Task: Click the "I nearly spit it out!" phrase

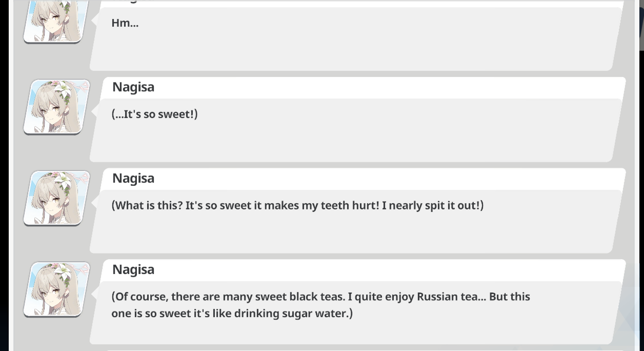Action: click(433, 206)
